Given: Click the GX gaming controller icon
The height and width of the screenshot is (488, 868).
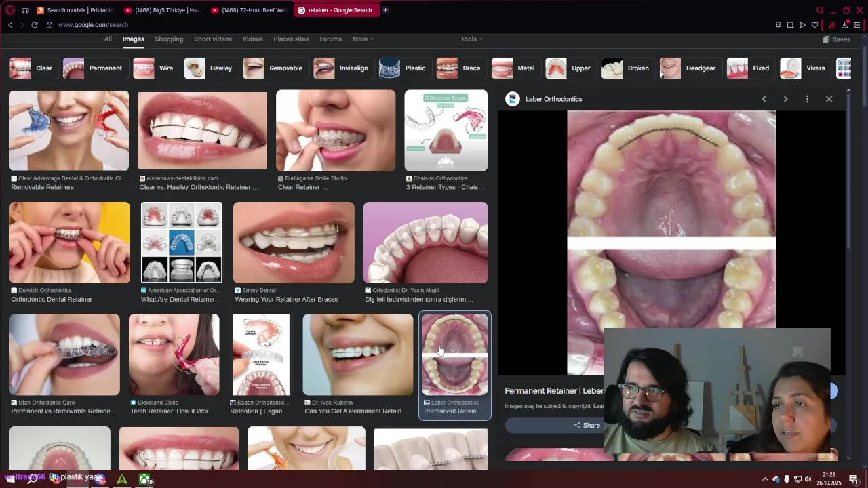Looking at the screenshot, I should pyautogui.click(x=25, y=10).
